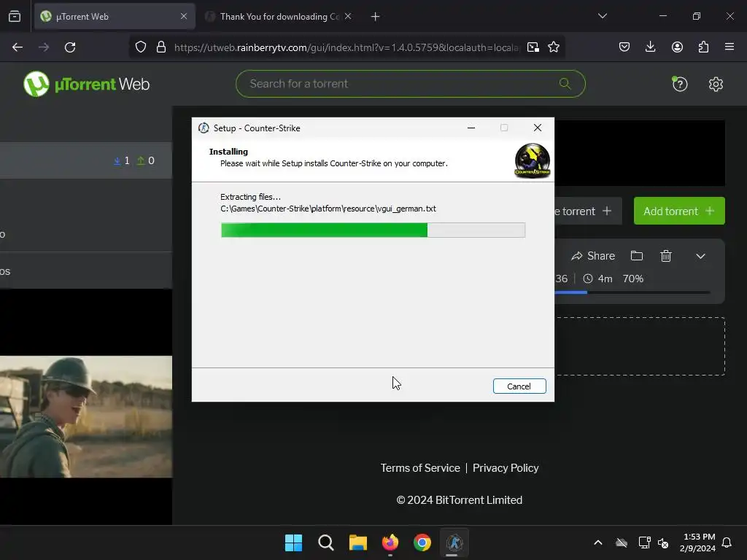This screenshot has height=560, width=747.
Task: Open Windows Start menu
Action: [293, 542]
